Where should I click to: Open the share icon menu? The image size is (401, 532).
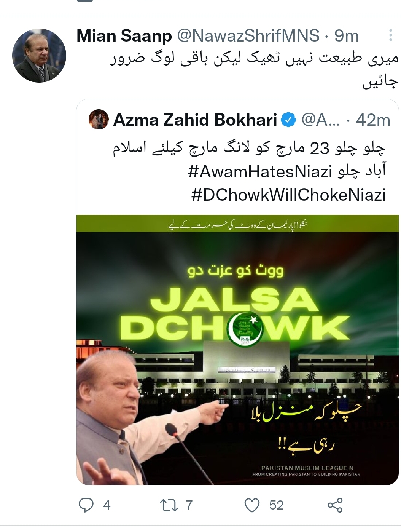click(x=335, y=505)
